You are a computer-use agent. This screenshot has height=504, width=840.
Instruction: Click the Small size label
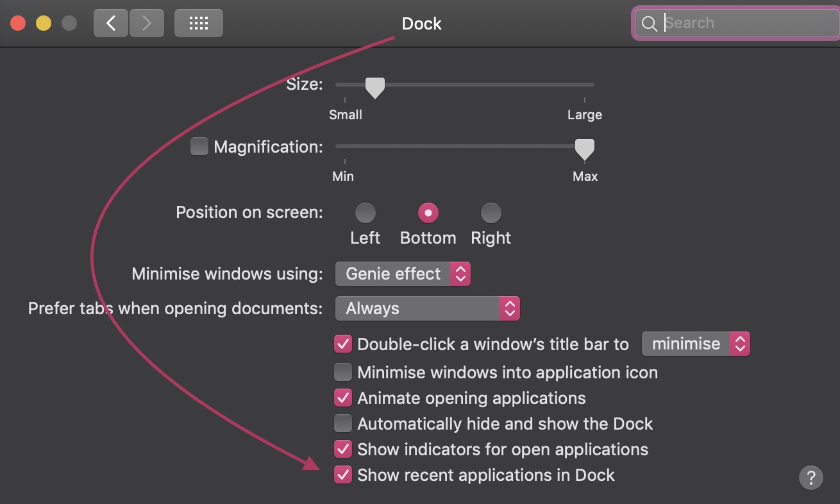[346, 115]
